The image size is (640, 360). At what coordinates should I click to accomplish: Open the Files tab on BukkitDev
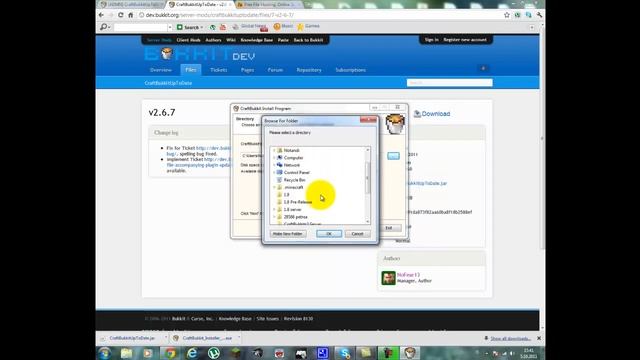(x=191, y=70)
